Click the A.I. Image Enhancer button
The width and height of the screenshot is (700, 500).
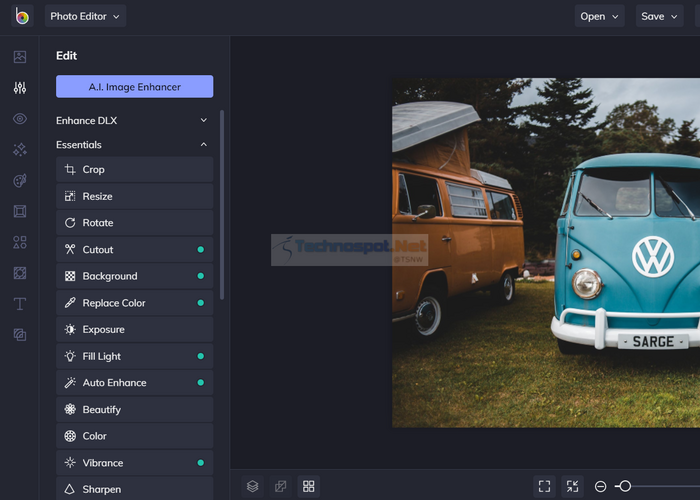pyautogui.click(x=134, y=87)
